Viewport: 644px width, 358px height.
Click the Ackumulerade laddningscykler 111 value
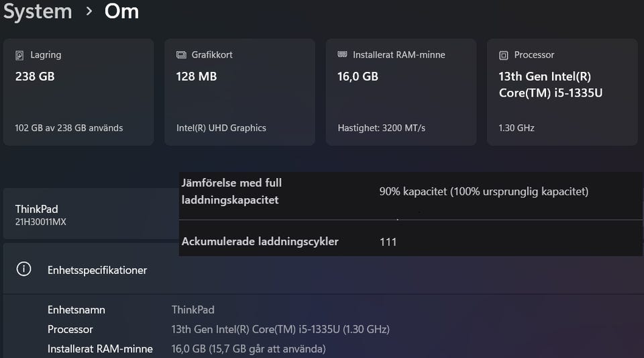(x=388, y=242)
